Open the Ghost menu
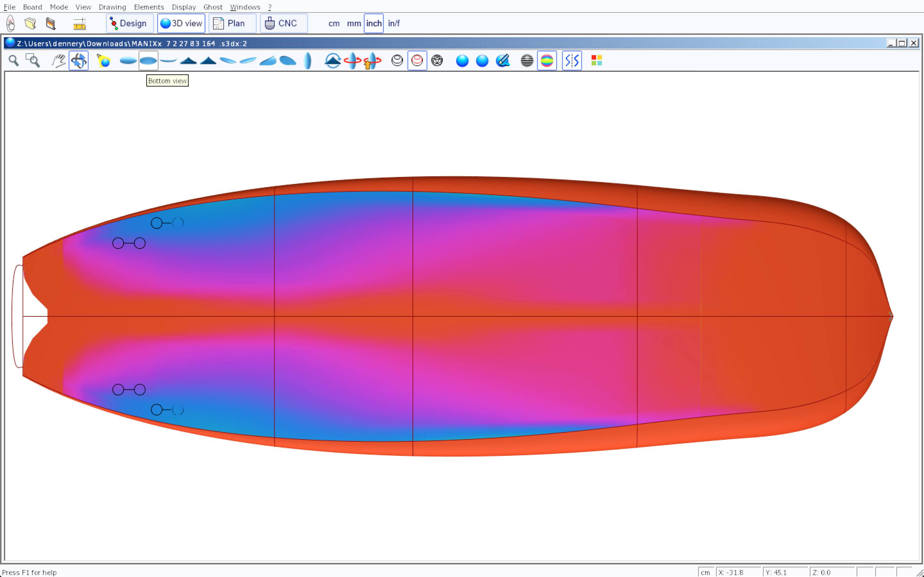Screen dimensions: 924x577 (x=213, y=7)
